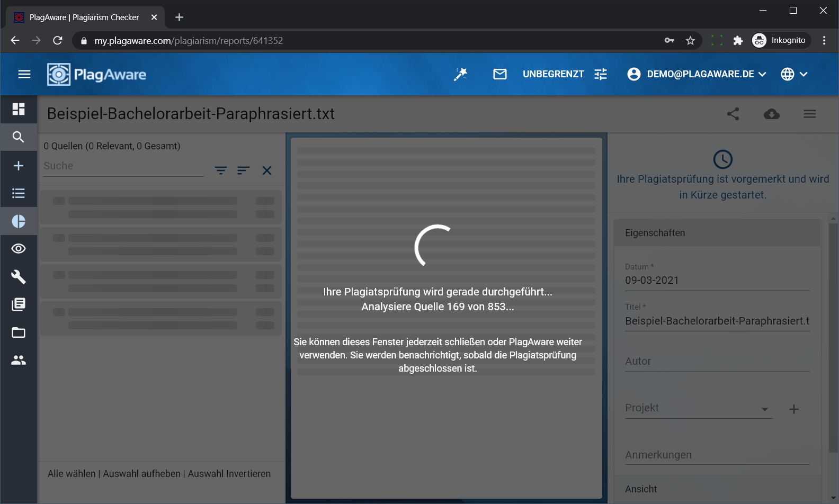The image size is (839, 504).
Task: Click the eye monitoring sidebar icon
Action: pos(19,249)
